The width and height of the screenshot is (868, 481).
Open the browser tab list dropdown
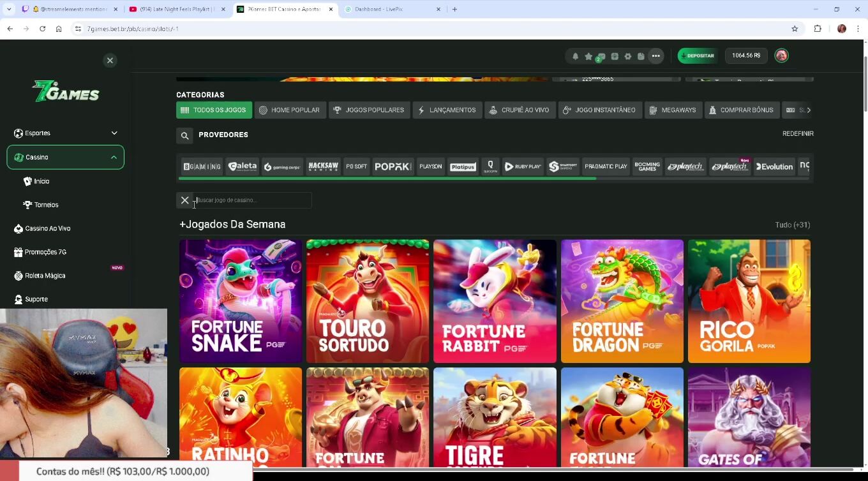(x=9, y=9)
